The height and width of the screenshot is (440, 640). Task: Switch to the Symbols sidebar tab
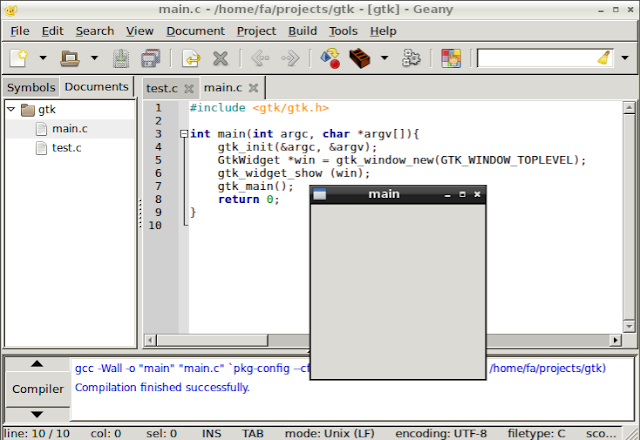(x=31, y=87)
